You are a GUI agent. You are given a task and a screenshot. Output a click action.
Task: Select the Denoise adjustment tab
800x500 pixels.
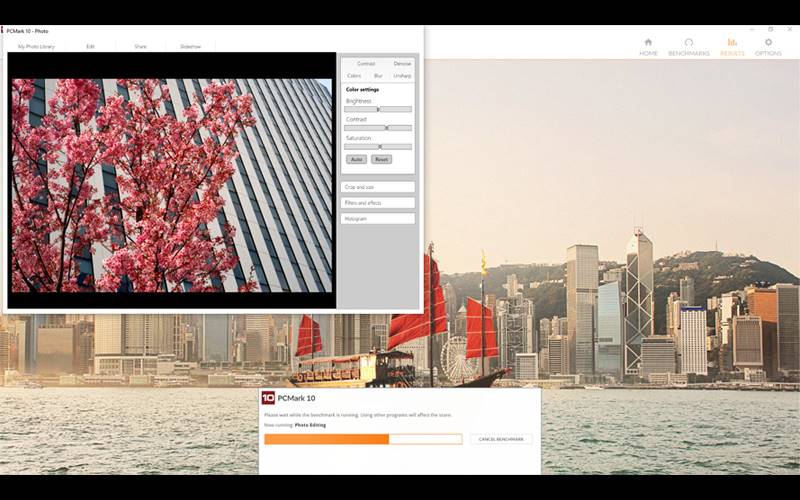coord(402,64)
